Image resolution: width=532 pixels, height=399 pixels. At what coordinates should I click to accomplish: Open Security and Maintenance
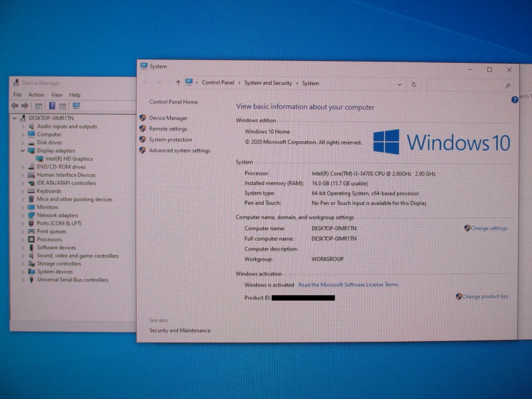180,330
